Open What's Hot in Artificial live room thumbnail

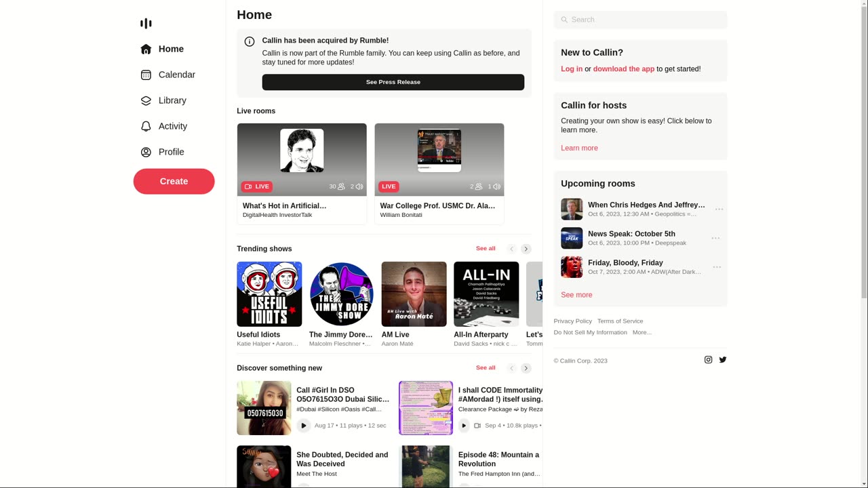coord(302,160)
